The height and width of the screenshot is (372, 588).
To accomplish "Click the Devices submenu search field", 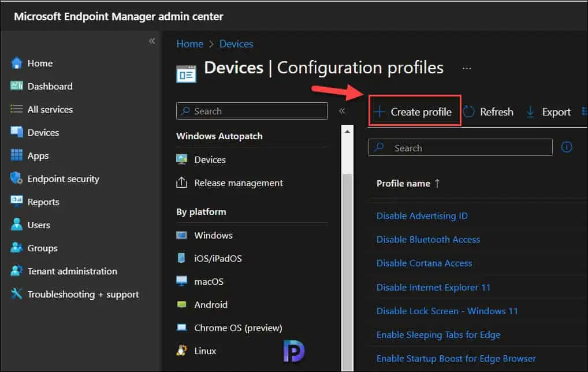I will tap(252, 111).
